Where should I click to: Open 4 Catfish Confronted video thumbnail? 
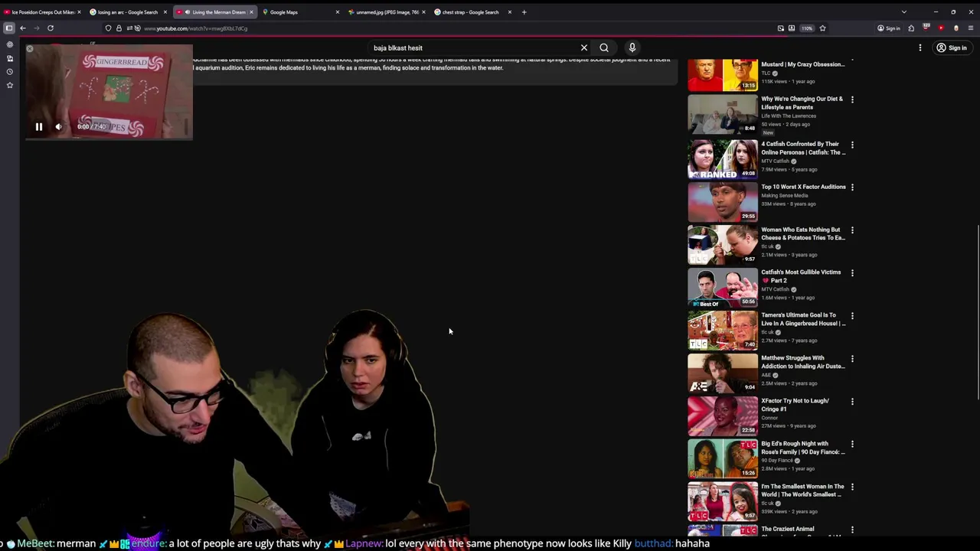point(723,158)
